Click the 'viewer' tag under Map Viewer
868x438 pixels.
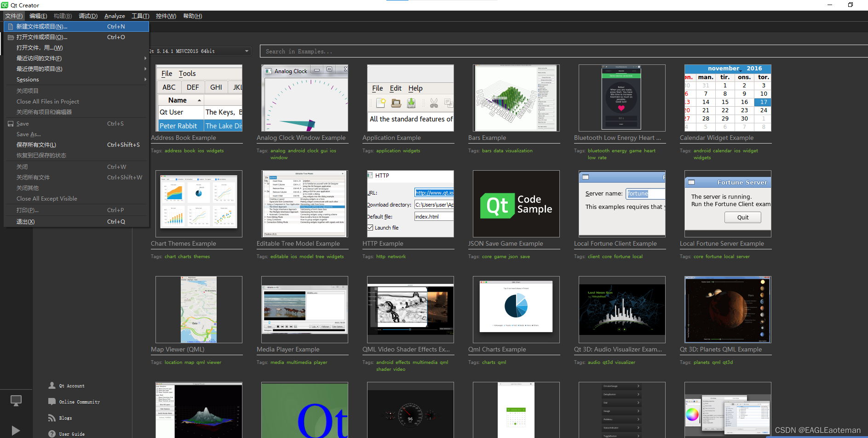(x=214, y=363)
